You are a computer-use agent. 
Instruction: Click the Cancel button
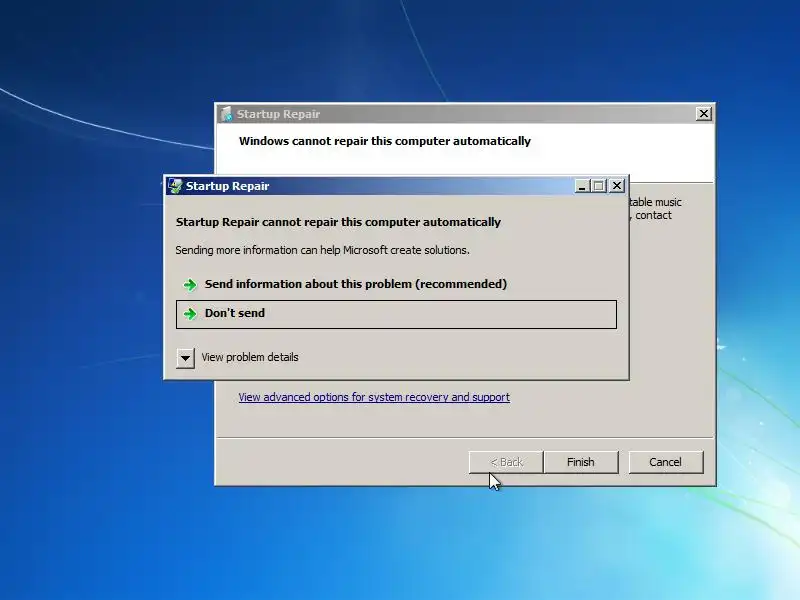click(x=665, y=462)
